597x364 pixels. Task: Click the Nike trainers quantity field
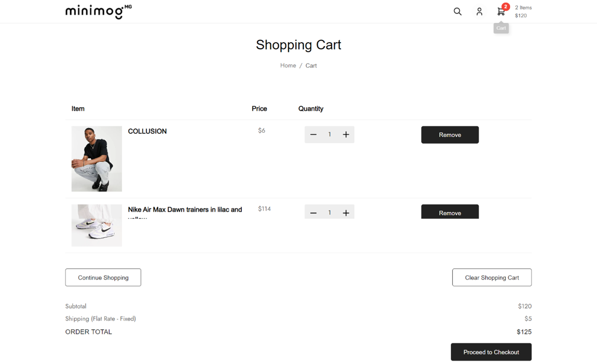pyautogui.click(x=330, y=212)
